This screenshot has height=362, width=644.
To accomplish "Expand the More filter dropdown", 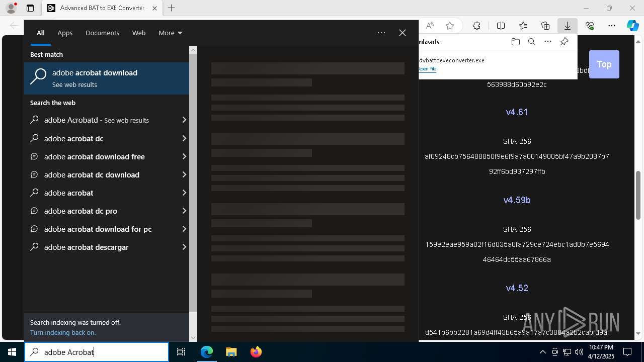I will pos(170,33).
